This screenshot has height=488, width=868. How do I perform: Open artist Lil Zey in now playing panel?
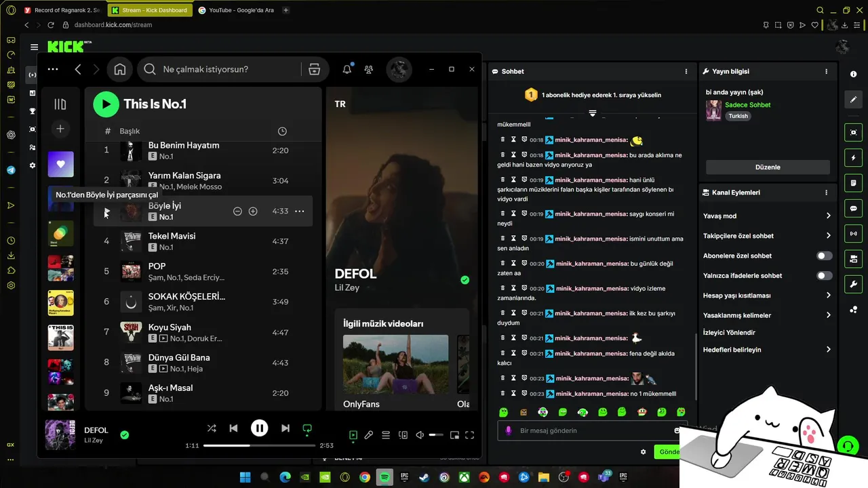click(347, 288)
